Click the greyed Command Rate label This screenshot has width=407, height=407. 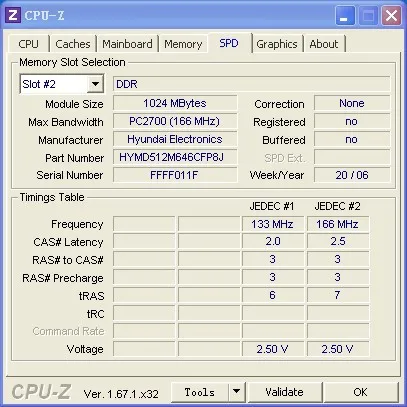(68, 331)
